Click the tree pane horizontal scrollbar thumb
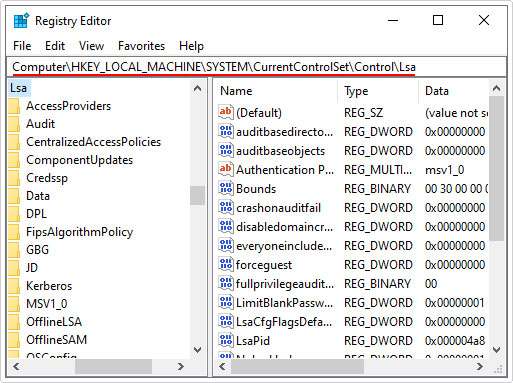Screen dimensions: 513x383 point(113,367)
